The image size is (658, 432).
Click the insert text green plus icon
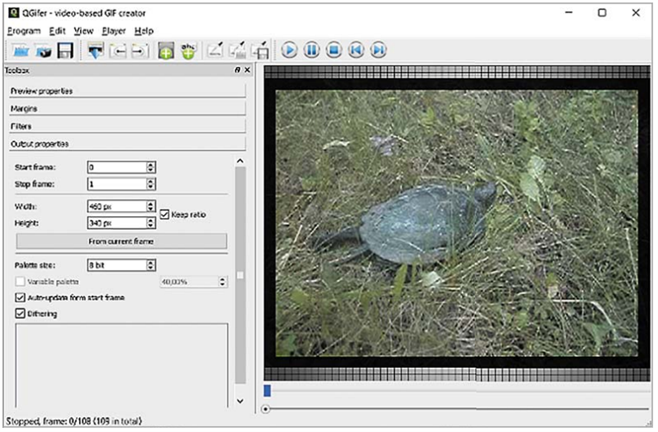[x=188, y=50]
